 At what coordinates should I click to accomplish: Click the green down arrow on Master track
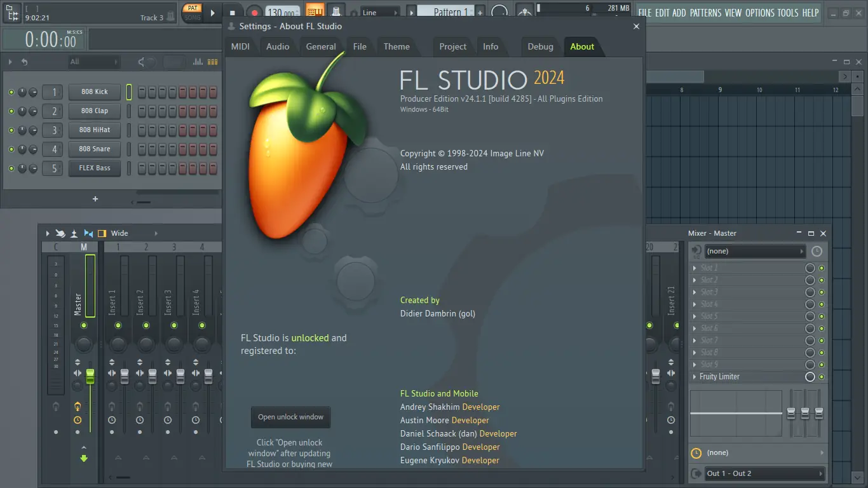tap(84, 458)
